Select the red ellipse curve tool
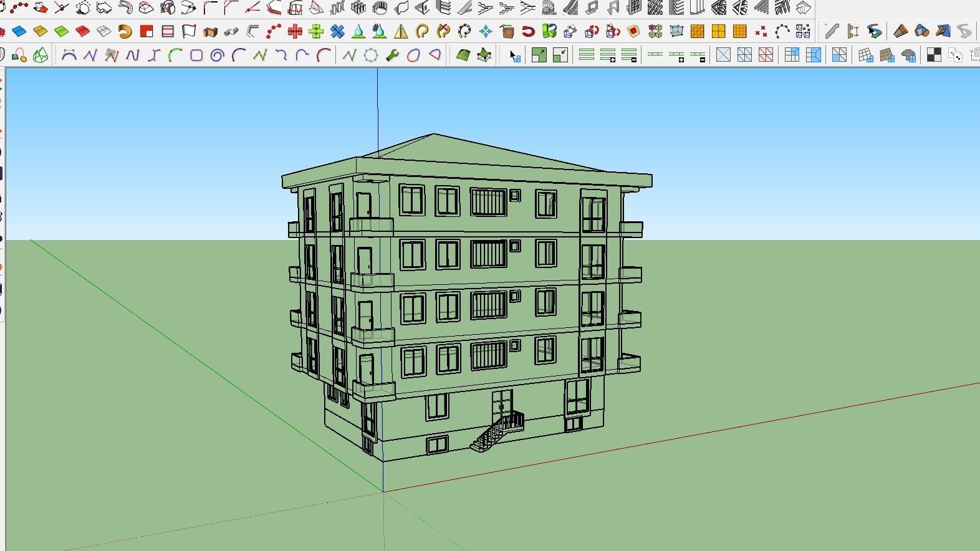980x551 pixels. point(413,55)
